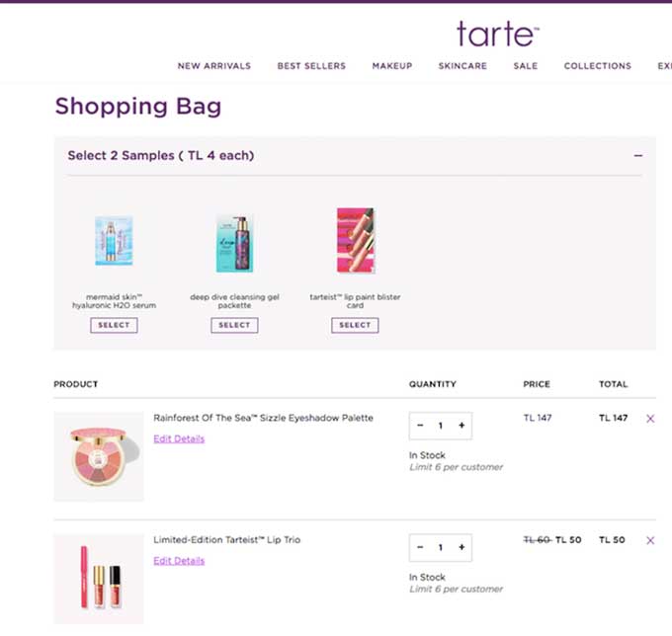Viewport: 672px width, 636px height.
Task: Click the Eyeshadow Palette quantity value
Action: [x=441, y=426]
